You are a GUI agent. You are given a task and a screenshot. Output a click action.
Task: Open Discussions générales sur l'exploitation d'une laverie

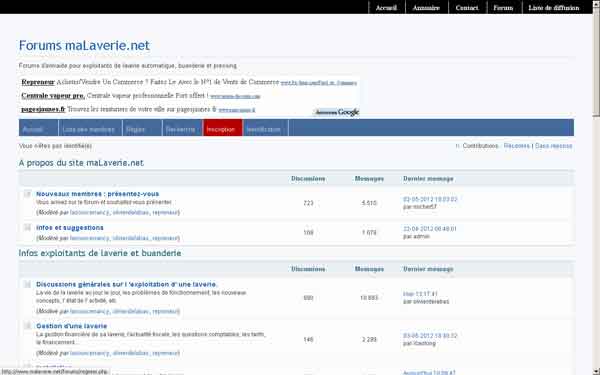(126, 284)
